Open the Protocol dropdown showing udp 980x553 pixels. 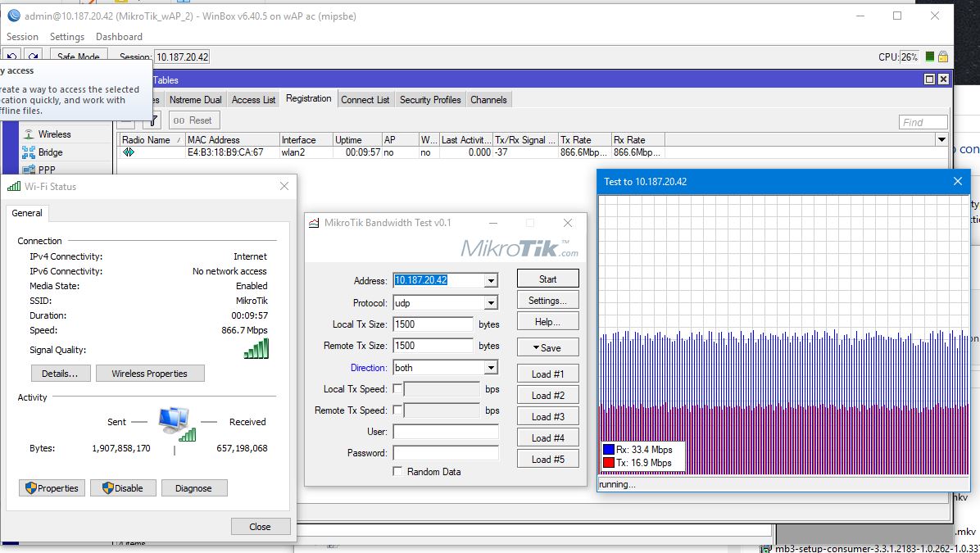pos(491,303)
